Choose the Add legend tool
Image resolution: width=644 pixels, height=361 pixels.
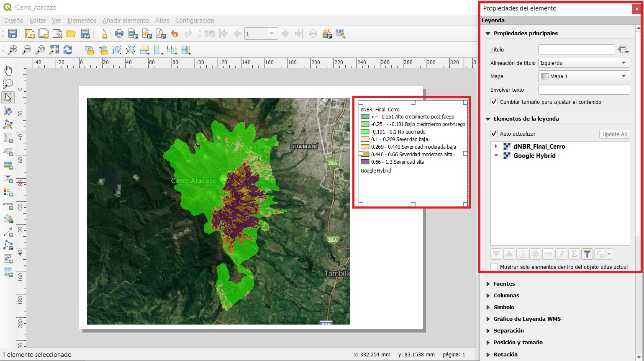click(8, 192)
